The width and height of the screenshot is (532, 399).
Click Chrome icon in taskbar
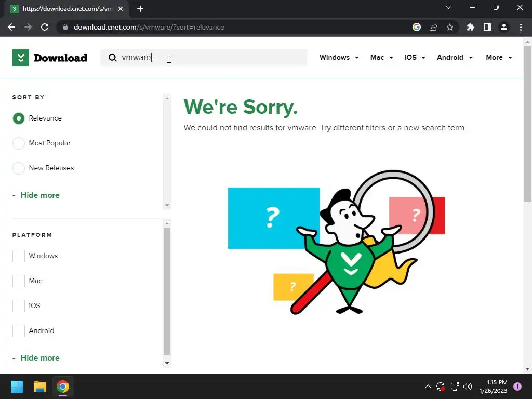pos(63,387)
